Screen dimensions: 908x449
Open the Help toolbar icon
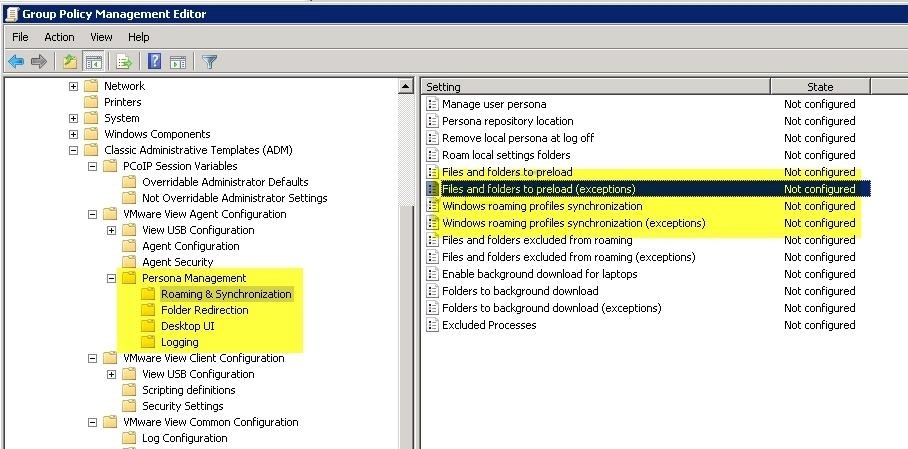[154, 61]
